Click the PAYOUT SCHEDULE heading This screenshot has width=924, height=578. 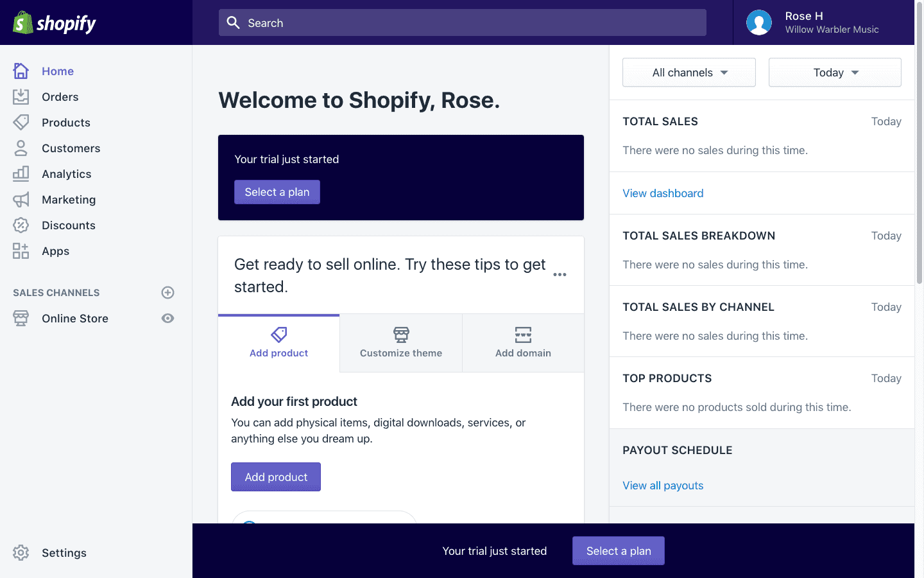pyautogui.click(x=678, y=450)
